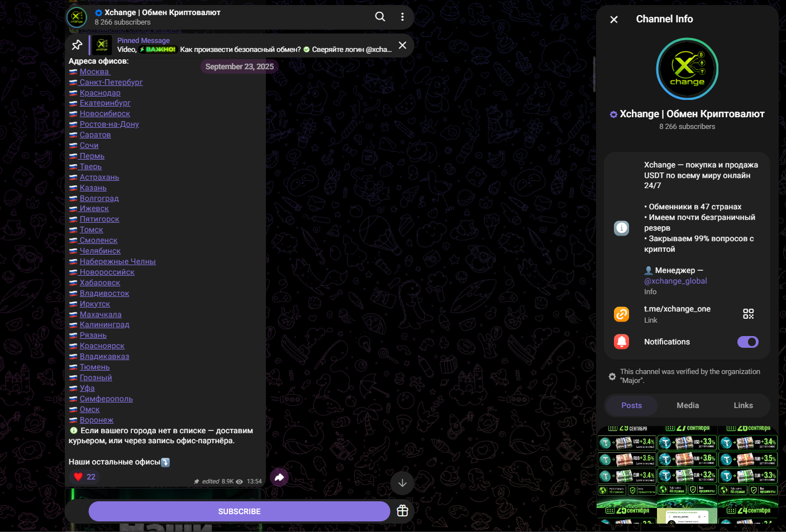Dismiss the pinned message bar
Image resolution: width=786 pixels, height=532 pixels.
[402, 45]
